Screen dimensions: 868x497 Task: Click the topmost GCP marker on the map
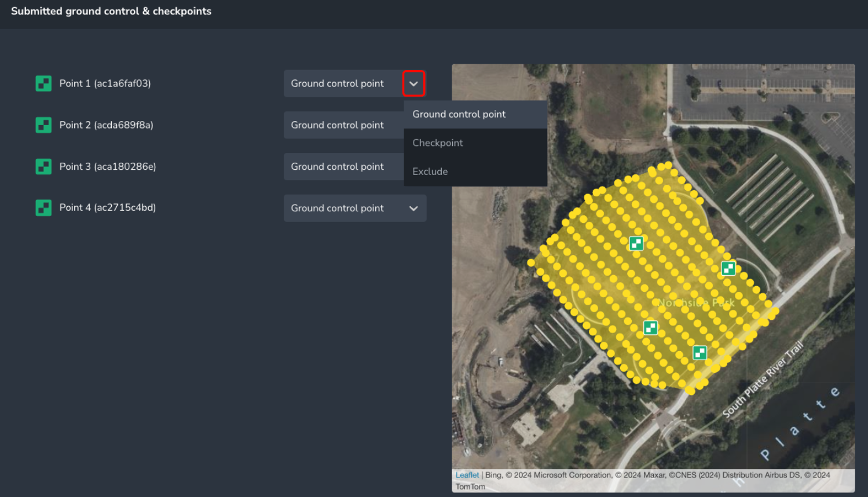(x=636, y=244)
